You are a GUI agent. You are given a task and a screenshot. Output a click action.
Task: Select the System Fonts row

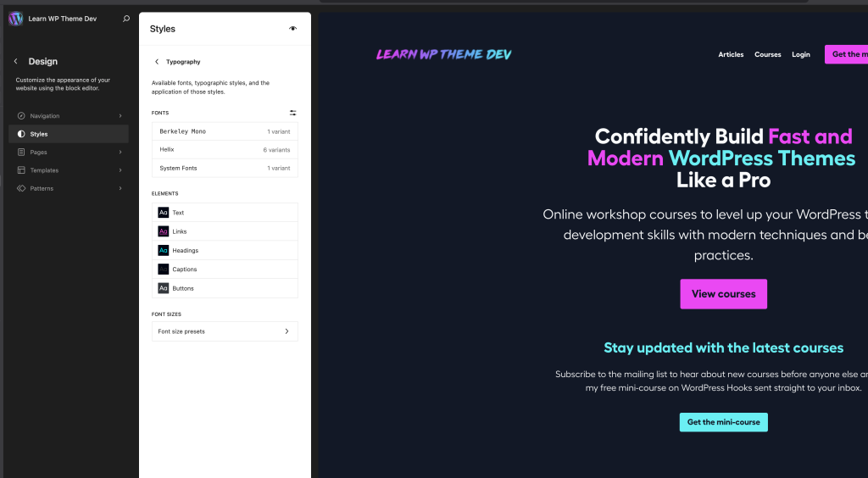tap(225, 168)
